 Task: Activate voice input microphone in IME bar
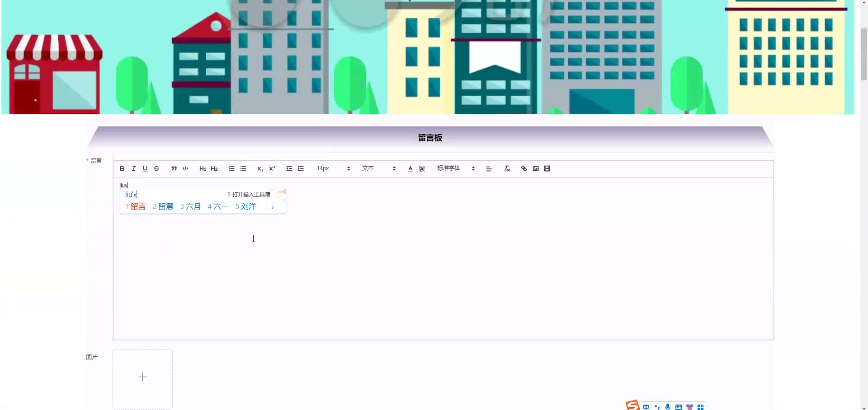(x=668, y=407)
